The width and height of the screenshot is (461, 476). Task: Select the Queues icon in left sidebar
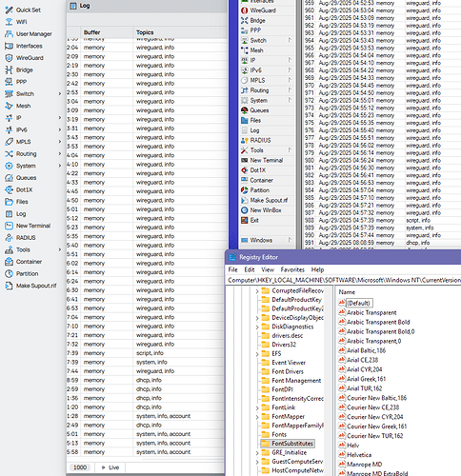point(9,178)
